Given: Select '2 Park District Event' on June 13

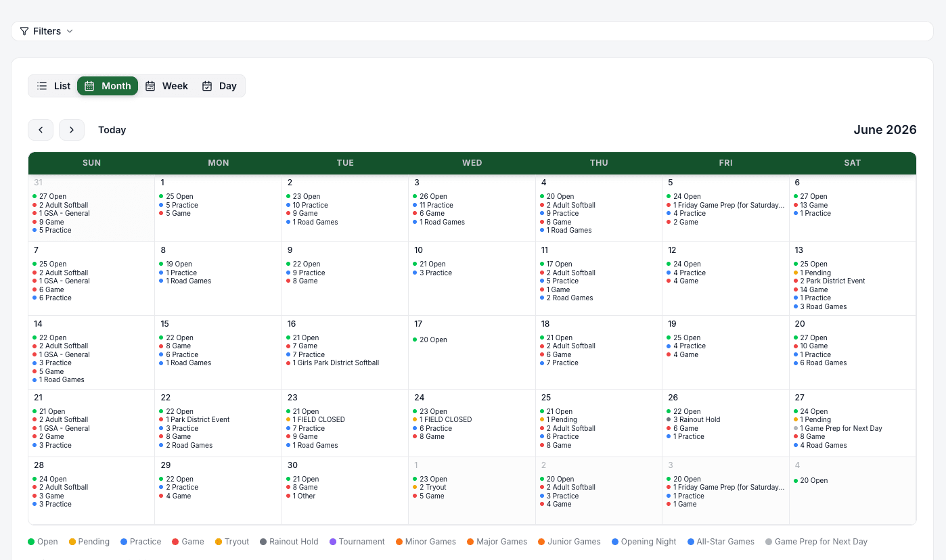Looking at the screenshot, I should click(x=830, y=281).
